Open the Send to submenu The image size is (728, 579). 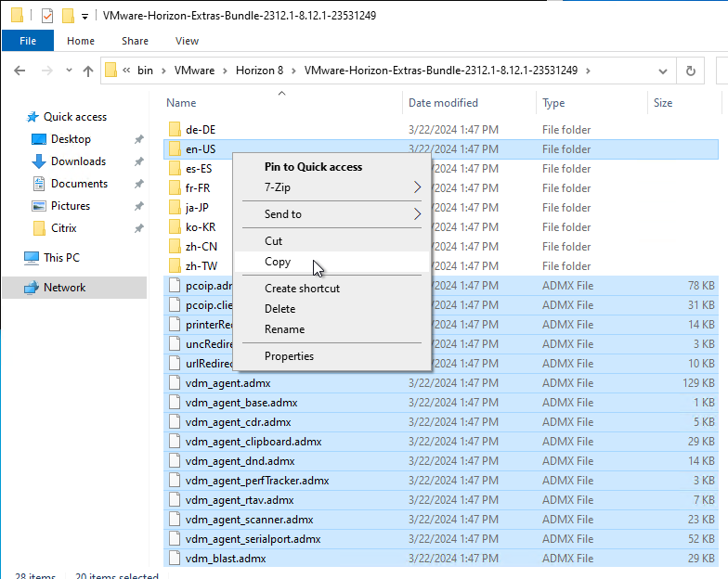[x=332, y=214]
